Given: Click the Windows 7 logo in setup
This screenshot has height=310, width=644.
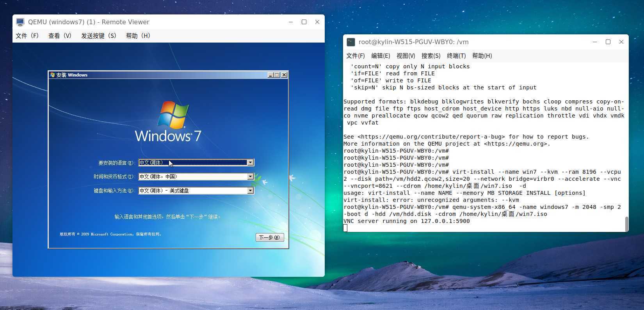Looking at the screenshot, I should [168, 122].
